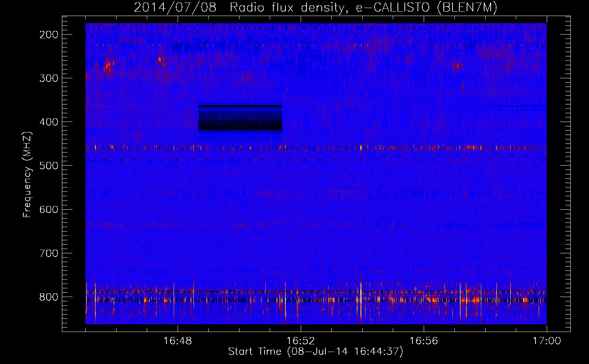This screenshot has height=364, width=589.
Task: Click the 200 frequency tick label
Action: (x=48, y=35)
